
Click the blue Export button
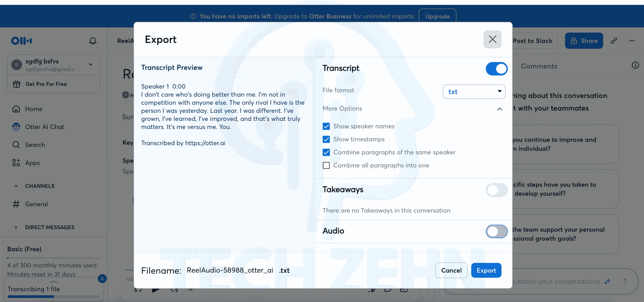[x=486, y=270]
